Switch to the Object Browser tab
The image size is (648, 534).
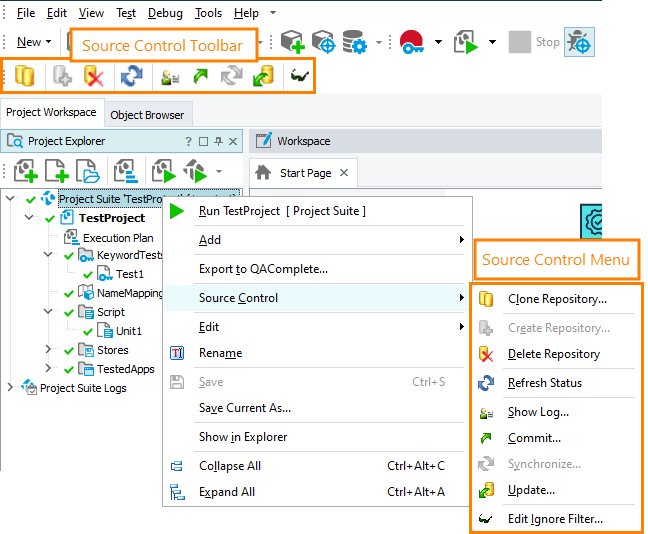click(x=147, y=115)
